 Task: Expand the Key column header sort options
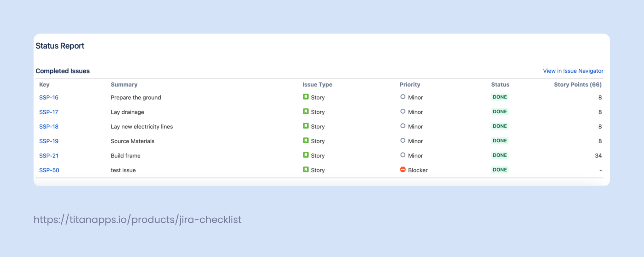tap(44, 84)
